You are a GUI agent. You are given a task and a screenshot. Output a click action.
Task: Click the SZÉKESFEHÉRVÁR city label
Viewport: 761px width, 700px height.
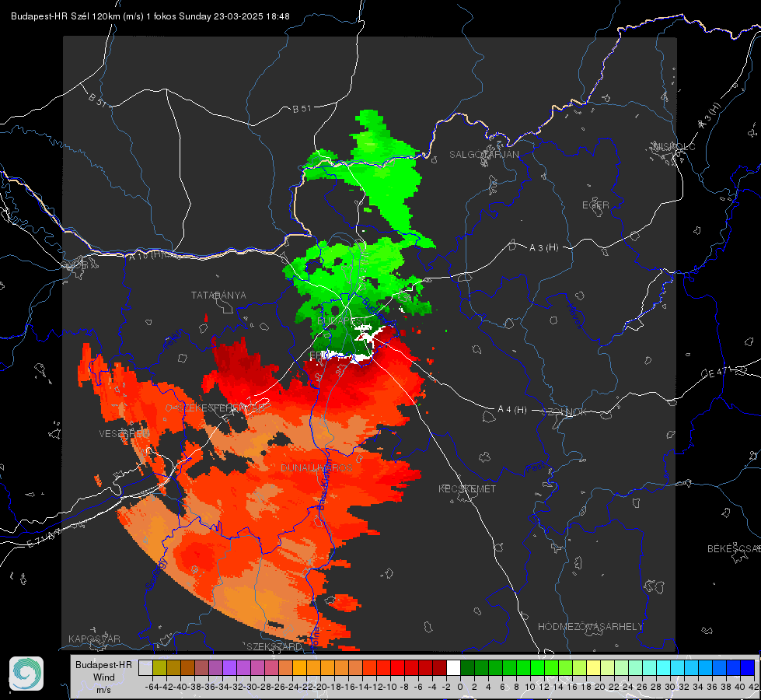click(x=222, y=408)
